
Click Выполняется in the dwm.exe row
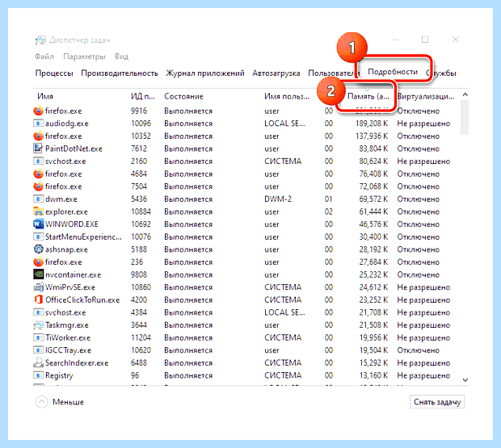[188, 199]
